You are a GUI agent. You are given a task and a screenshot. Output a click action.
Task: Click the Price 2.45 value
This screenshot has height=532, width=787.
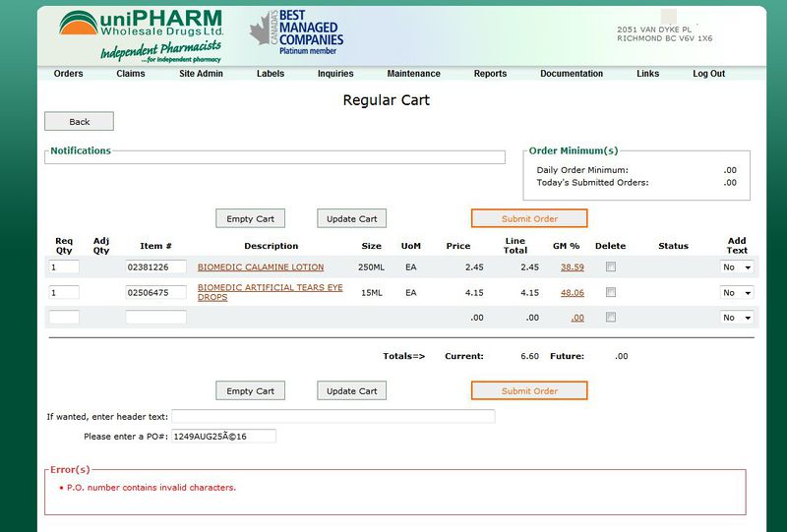pos(474,267)
